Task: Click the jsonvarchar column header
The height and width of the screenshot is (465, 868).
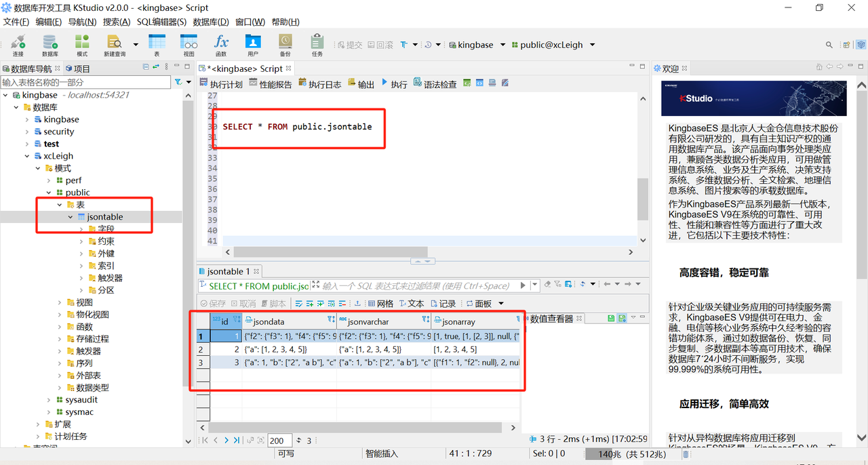Action: pos(384,321)
